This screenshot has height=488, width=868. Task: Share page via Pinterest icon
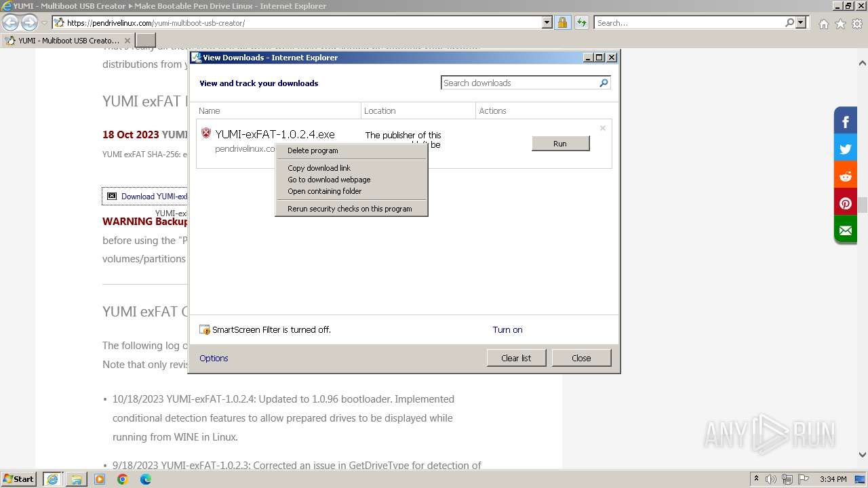(846, 203)
